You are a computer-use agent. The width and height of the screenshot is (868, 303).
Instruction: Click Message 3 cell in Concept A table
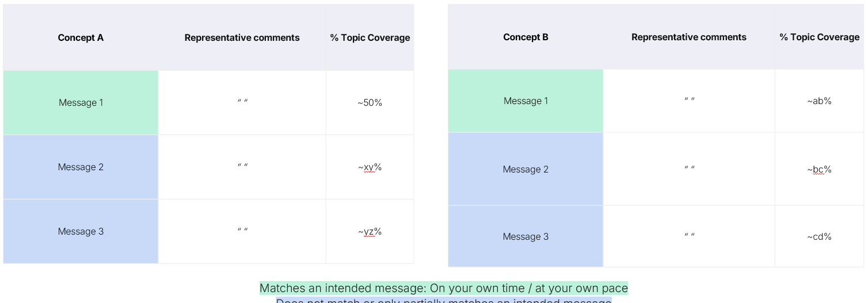(81, 232)
